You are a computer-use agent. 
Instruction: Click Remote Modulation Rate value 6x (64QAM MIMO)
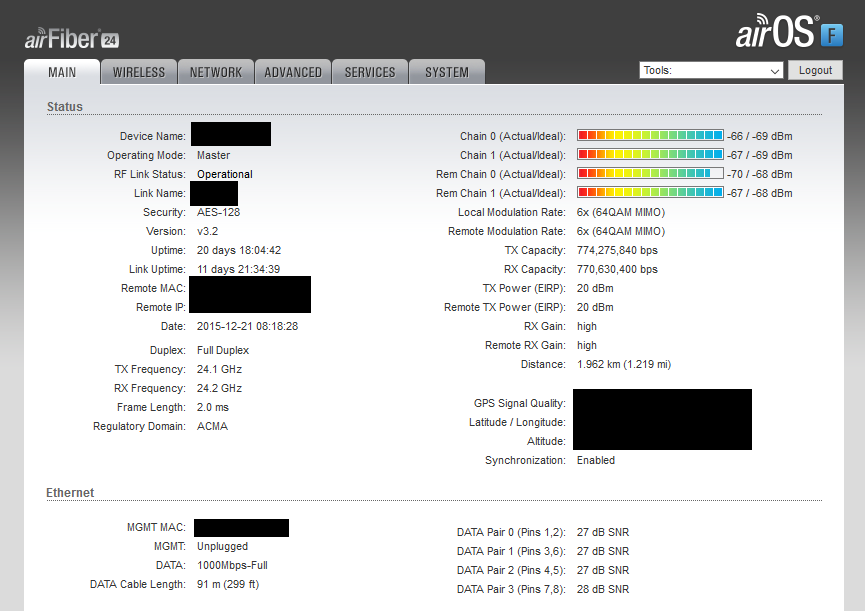tap(621, 232)
